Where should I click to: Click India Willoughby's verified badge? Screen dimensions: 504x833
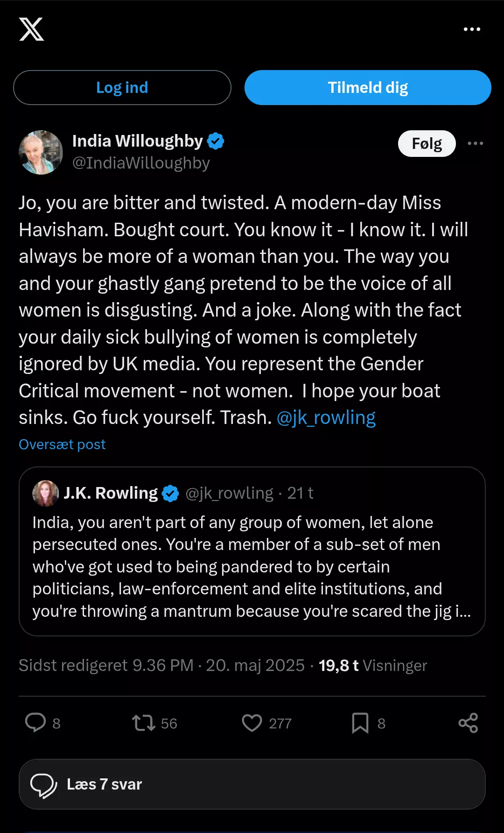(216, 141)
